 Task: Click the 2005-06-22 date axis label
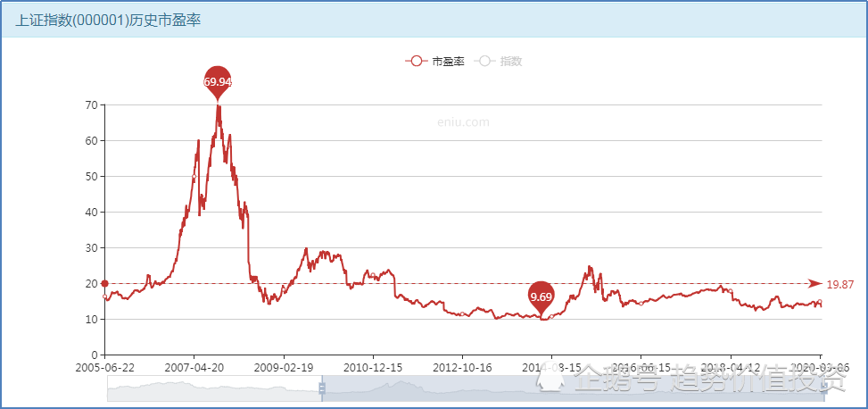pos(104,367)
